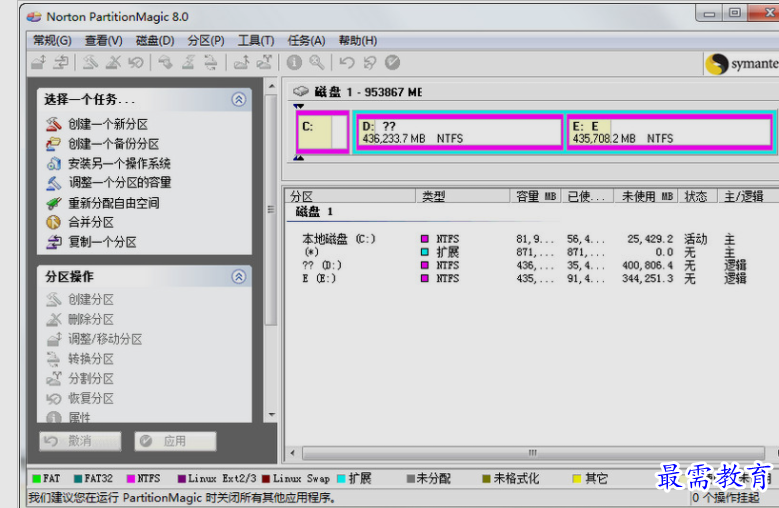Click the disk icon beside 磁盘 1 header
Screen dimensions: 779x508
tap(301, 91)
